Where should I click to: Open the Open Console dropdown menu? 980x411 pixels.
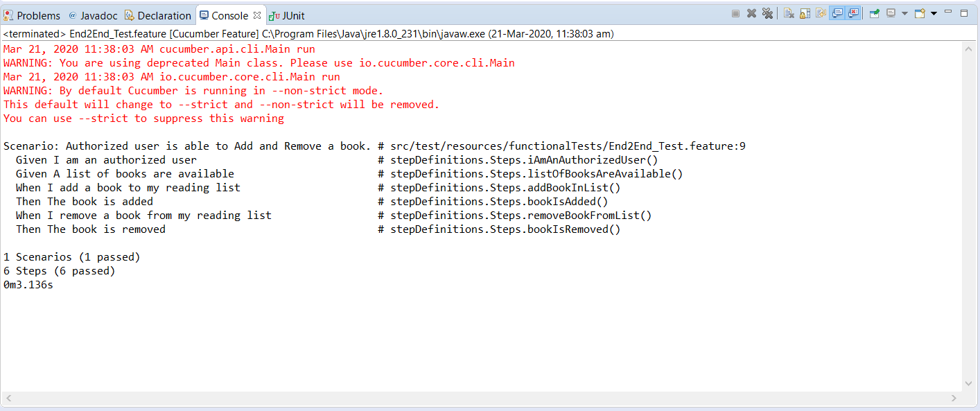(x=934, y=12)
